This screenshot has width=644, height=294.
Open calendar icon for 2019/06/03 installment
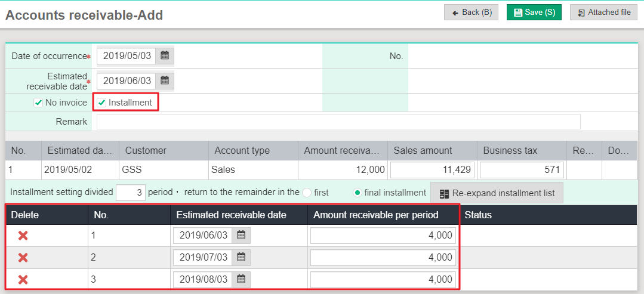click(x=241, y=236)
